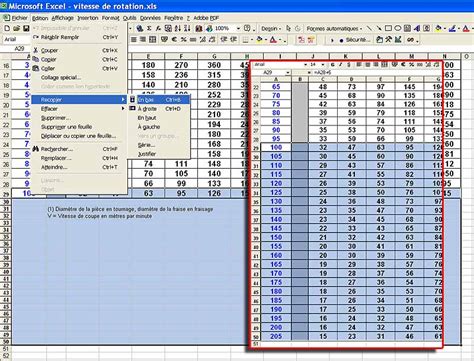Select the Line drawing tool
Viewport: 474px width, 361px height.
(369, 29)
